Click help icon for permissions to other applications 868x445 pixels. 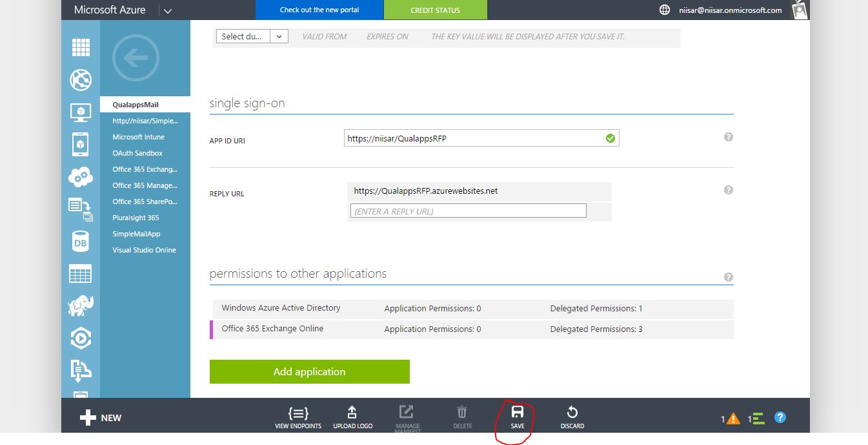[729, 277]
